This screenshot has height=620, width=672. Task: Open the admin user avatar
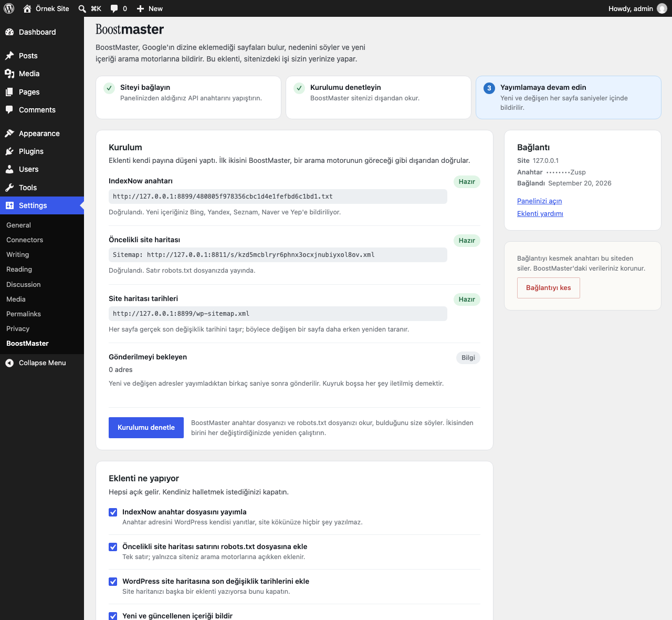pos(662,8)
